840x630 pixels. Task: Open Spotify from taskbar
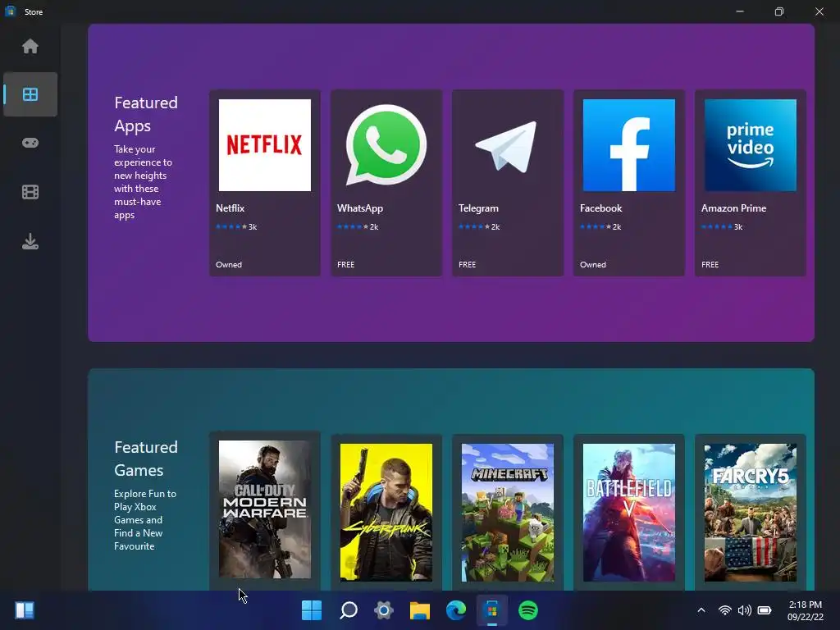click(527, 610)
